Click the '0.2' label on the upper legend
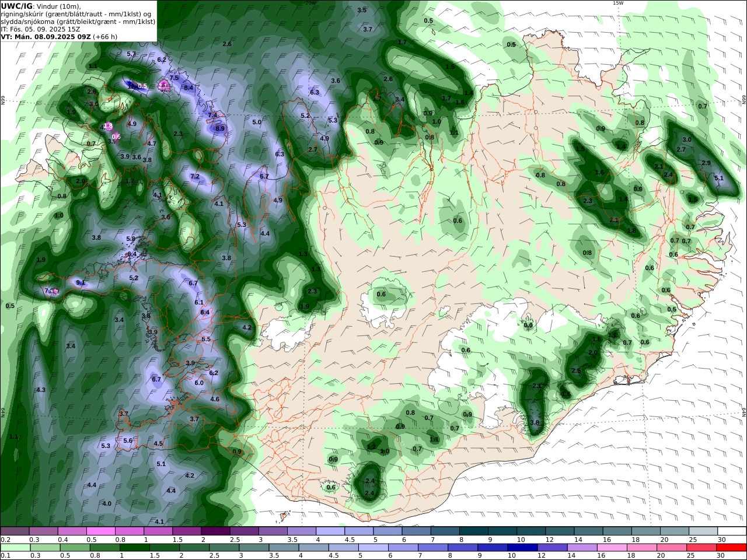This screenshot has height=560, width=747. [x=5, y=540]
